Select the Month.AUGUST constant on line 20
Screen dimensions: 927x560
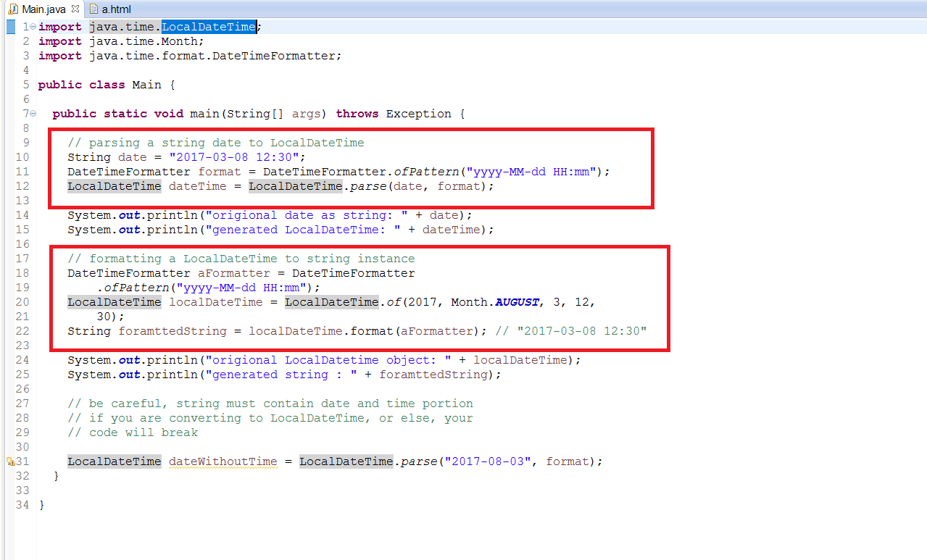[x=517, y=302]
